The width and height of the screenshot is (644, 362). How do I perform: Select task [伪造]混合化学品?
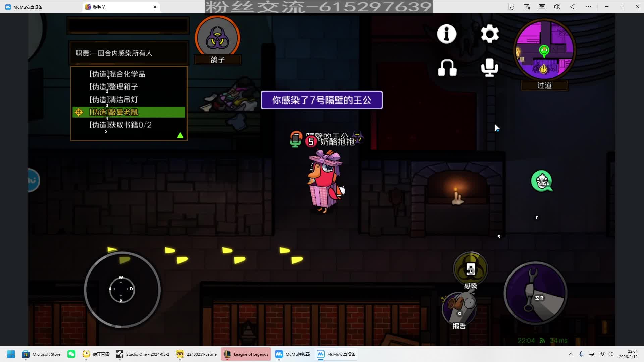tap(117, 74)
